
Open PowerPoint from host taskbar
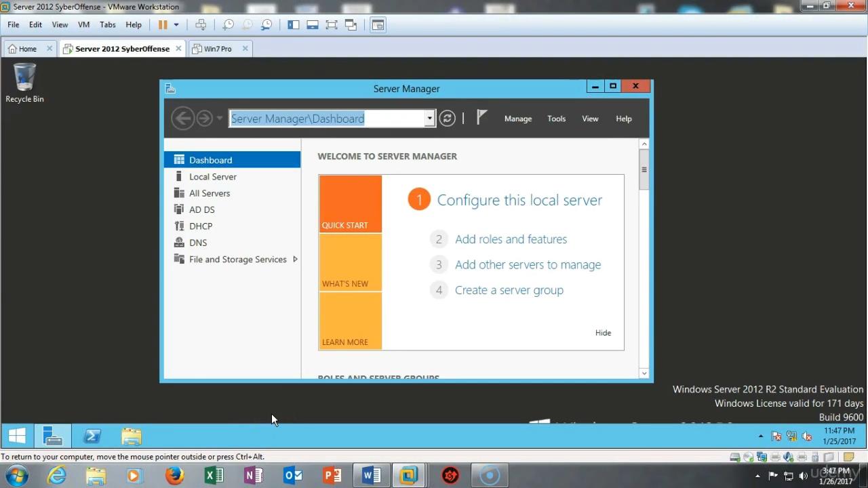click(332, 476)
